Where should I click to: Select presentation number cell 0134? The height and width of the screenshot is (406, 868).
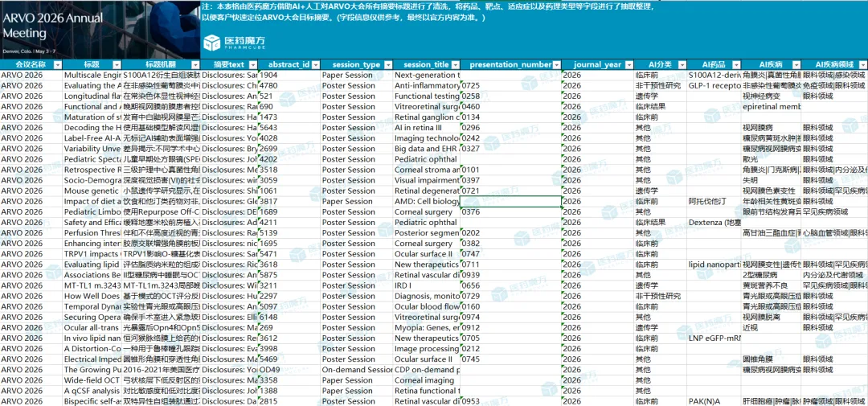511,117
